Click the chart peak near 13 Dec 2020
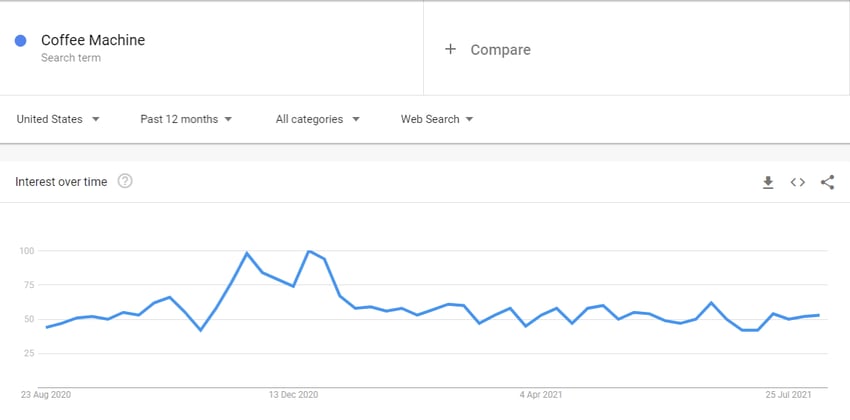The image size is (850, 420). [x=309, y=251]
